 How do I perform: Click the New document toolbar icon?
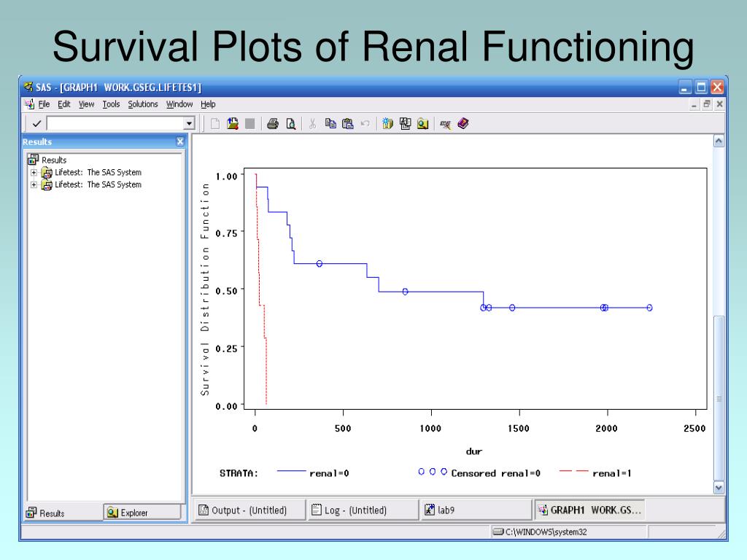(215, 124)
